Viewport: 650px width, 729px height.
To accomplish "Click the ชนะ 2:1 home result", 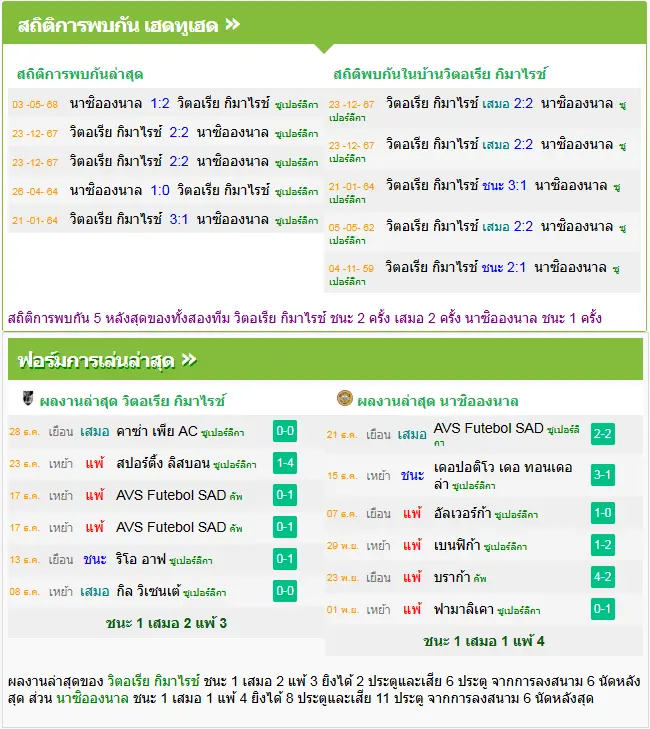I will 504,267.
